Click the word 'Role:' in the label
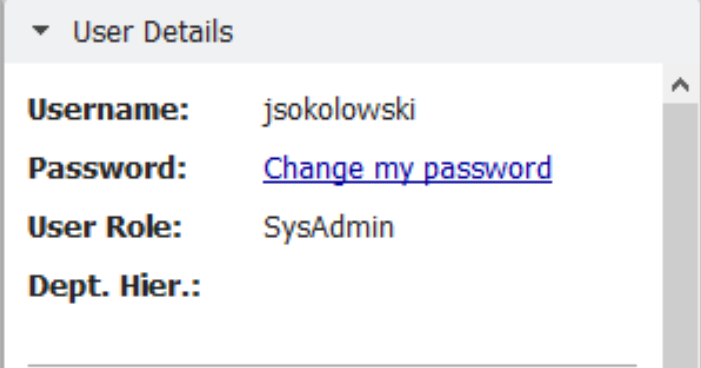The height and width of the screenshot is (368, 701). [x=144, y=227]
